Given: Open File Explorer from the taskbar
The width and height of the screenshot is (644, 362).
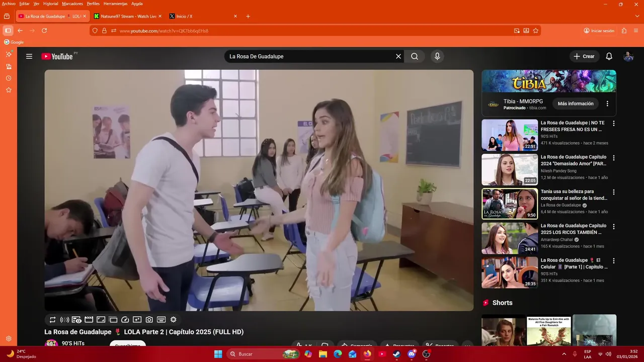Looking at the screenshot, I should click(x=323, y=354).
